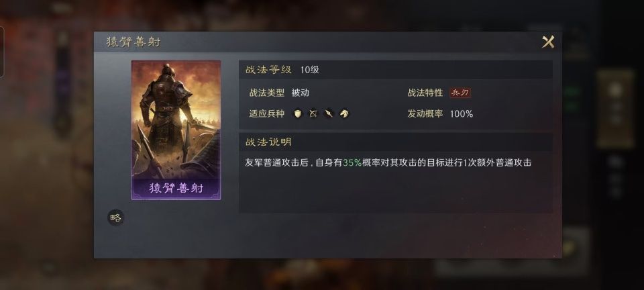Click the red 兵刃 trait tag
This screenshot has width=644, height=290.
pos(460,93)
